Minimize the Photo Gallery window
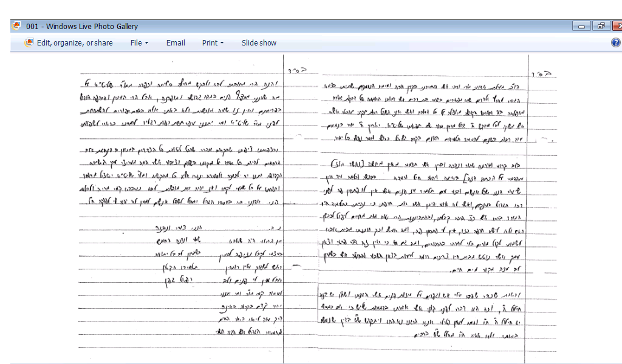Viewport: 622px width, 364px height. 583,26
